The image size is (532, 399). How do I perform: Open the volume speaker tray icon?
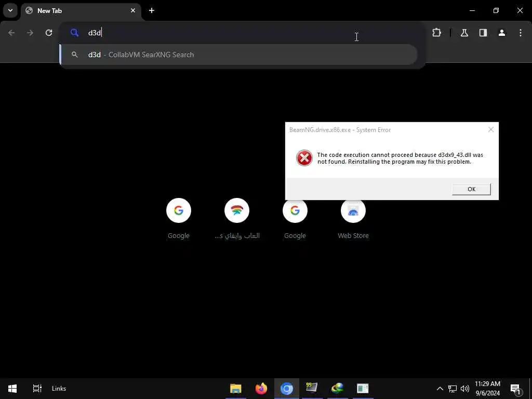[x=465, y=389]
